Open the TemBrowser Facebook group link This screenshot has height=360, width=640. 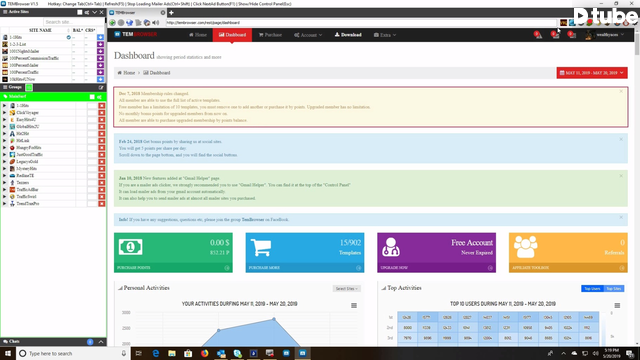tap(253, 220)
